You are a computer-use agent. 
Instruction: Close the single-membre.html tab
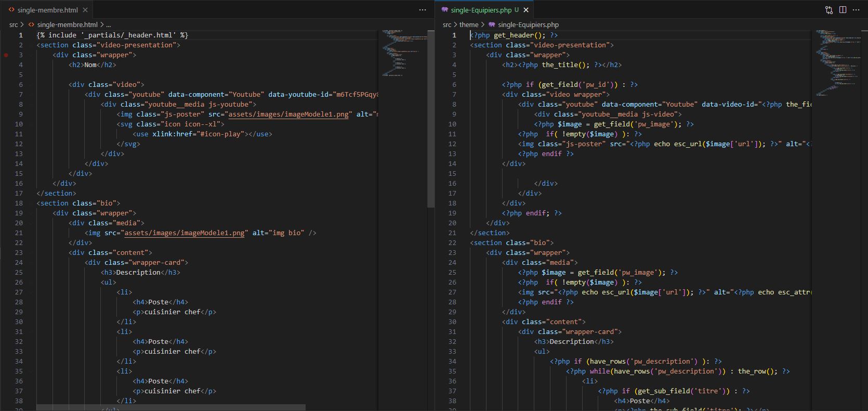coord(85,10)
